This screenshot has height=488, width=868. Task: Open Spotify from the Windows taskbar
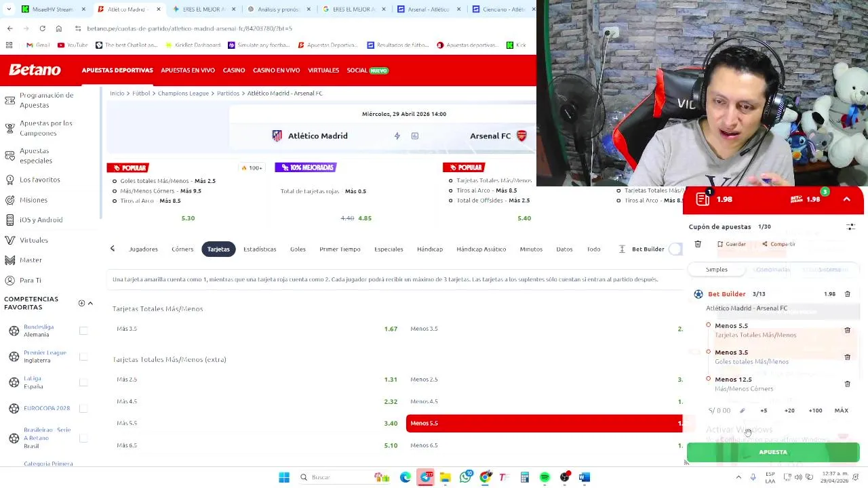[x=545, y=478]
